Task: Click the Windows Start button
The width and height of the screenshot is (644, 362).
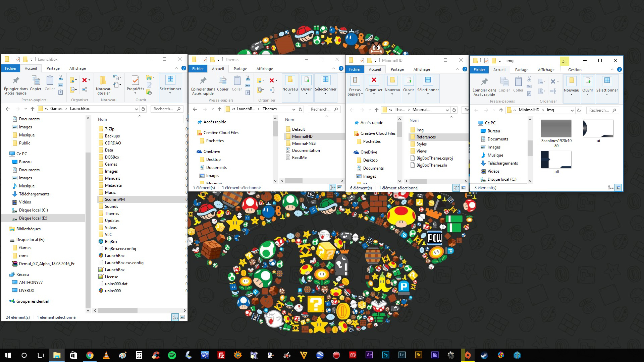Action: point(8,355)
